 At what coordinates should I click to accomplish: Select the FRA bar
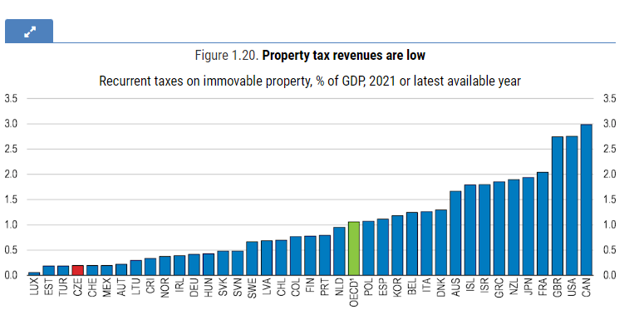click(543, 224)
